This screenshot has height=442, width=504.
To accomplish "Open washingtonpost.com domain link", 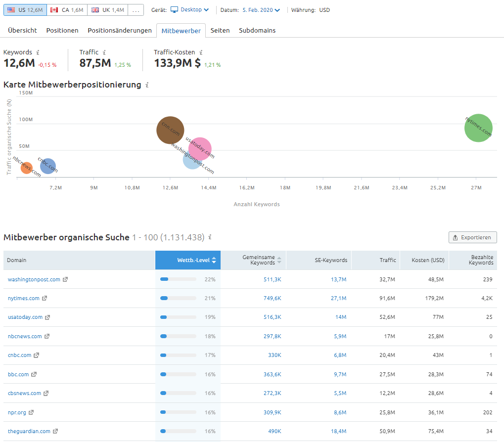I will click(x=34, y=279).
